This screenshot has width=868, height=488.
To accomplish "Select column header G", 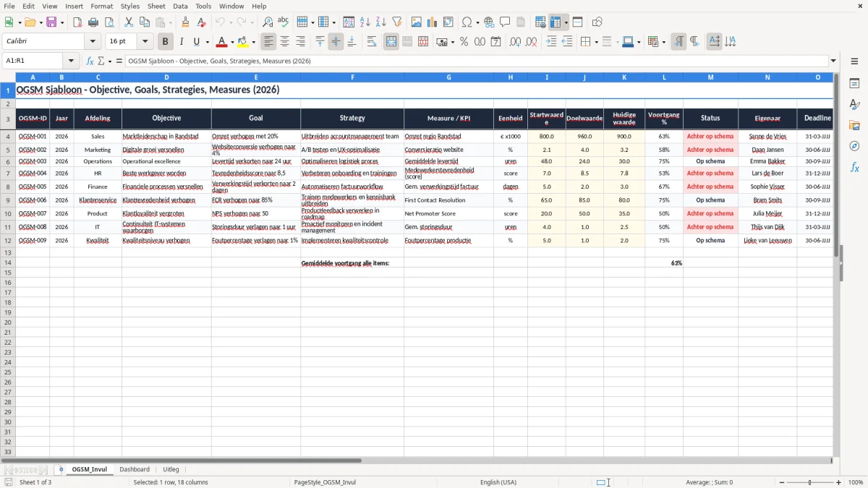I will pos(448,77).
